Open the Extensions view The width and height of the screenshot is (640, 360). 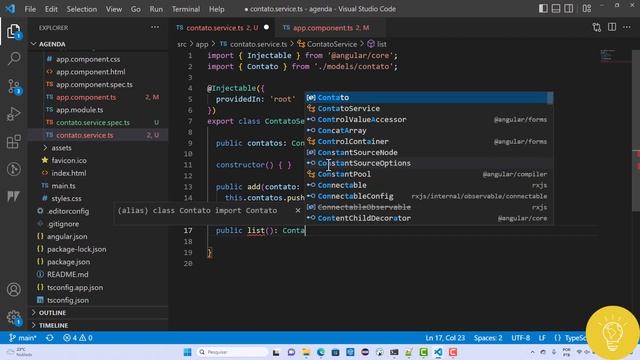point(13,142)
